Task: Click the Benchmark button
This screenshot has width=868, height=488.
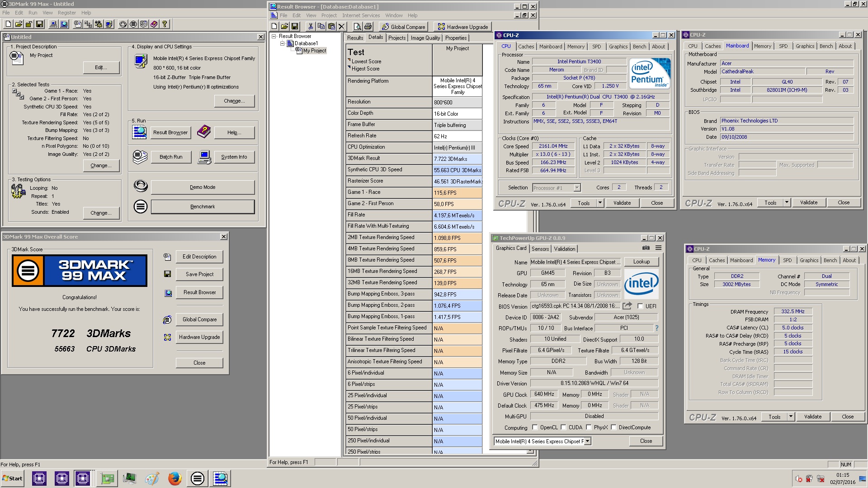Action: coord(203,206)
